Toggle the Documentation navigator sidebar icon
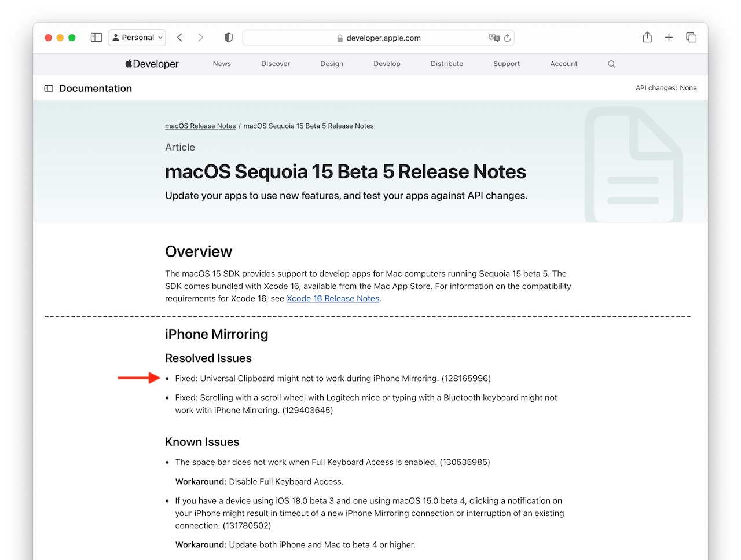Screen dimensions: 741x560 click(49, 89)
